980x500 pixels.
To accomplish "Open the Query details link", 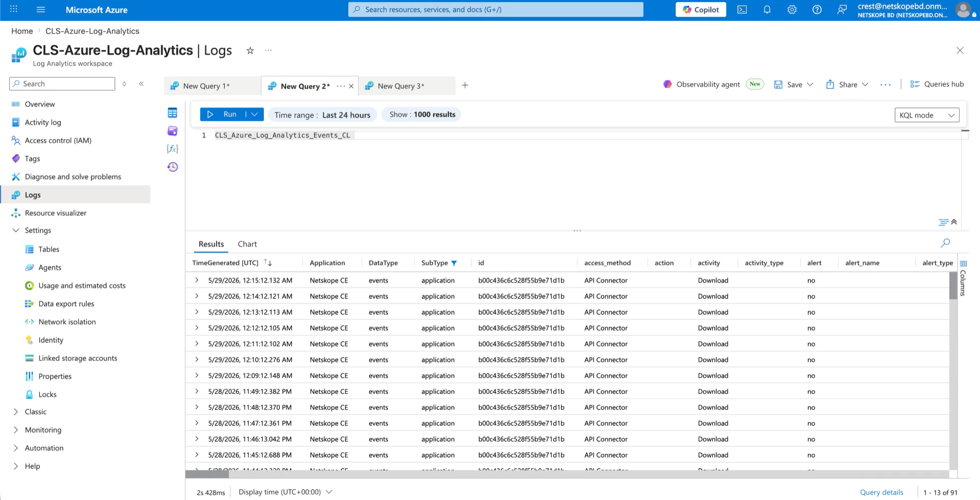I will point(881,492).
